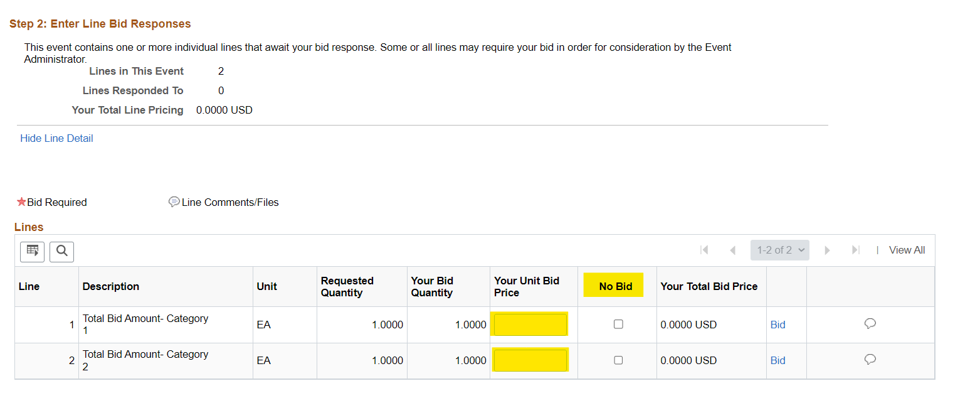Check No Bid for Category 1 line

pyautogui.click(x=618, y=325)
